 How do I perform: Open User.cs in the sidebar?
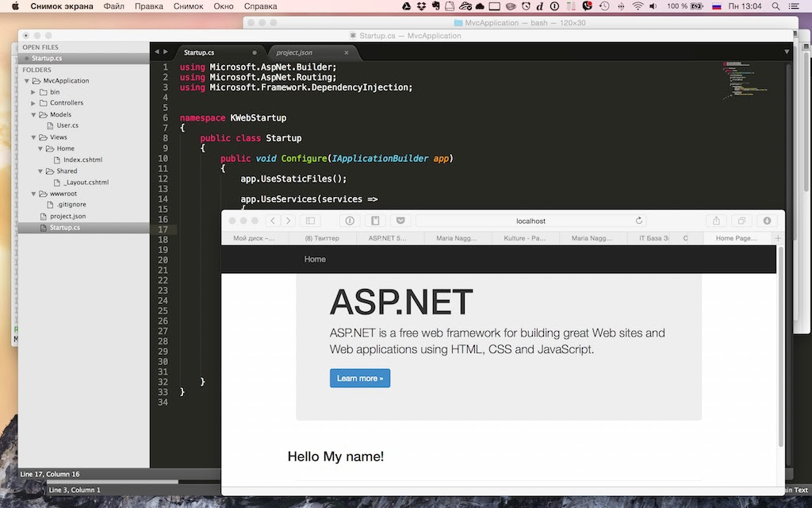point(67,125)
